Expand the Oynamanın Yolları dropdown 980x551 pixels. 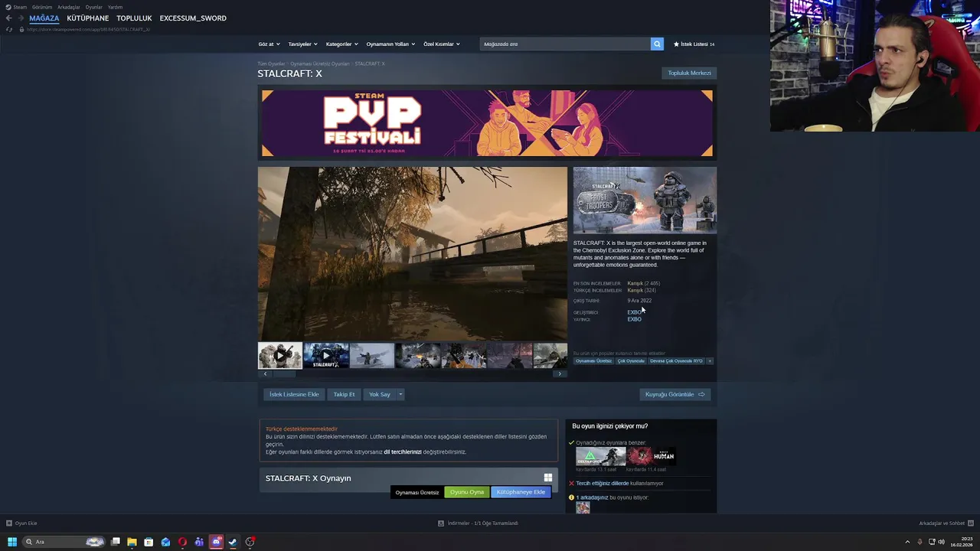(390, 44)
